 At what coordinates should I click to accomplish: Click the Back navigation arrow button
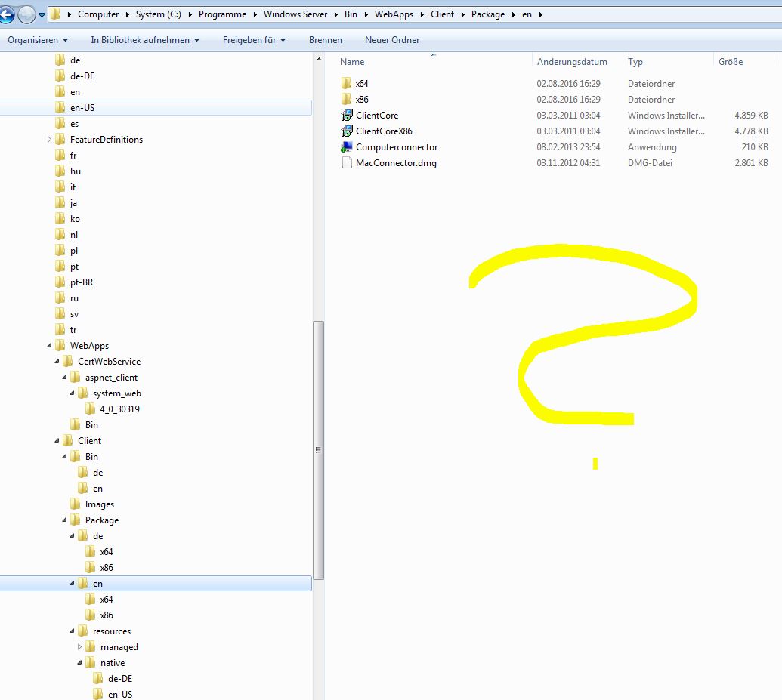7,14
